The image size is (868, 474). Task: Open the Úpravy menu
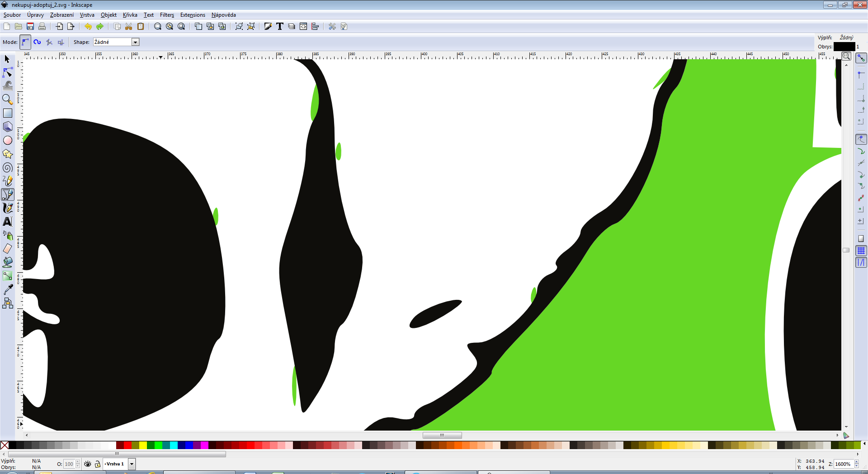click(x=35, y=15)
